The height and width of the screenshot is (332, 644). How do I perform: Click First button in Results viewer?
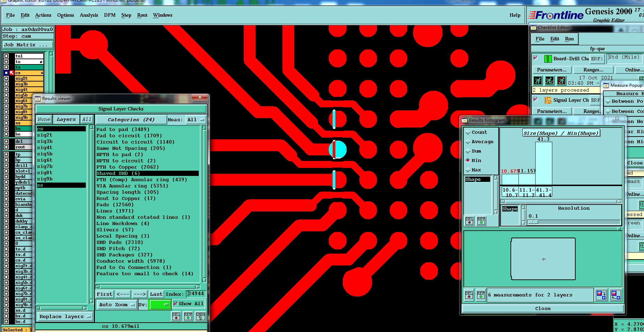tap(105, 294)
